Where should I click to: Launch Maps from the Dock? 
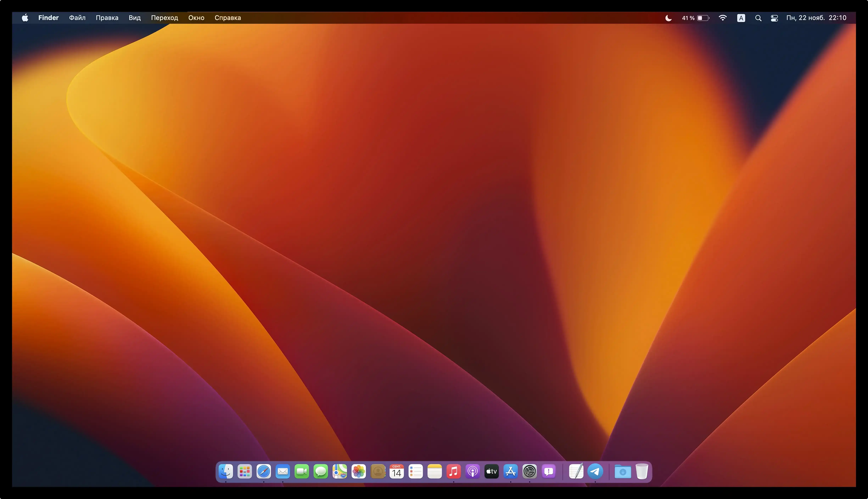click(340, 472)
